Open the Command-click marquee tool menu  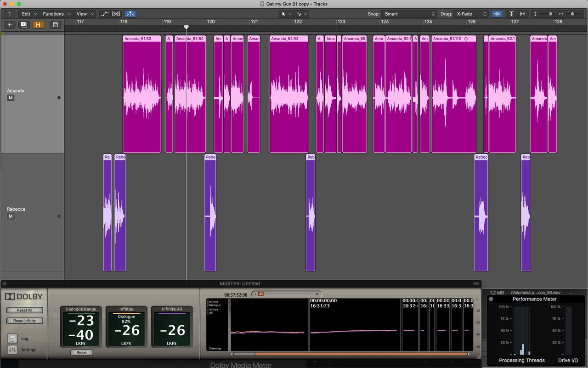point(301,14)
